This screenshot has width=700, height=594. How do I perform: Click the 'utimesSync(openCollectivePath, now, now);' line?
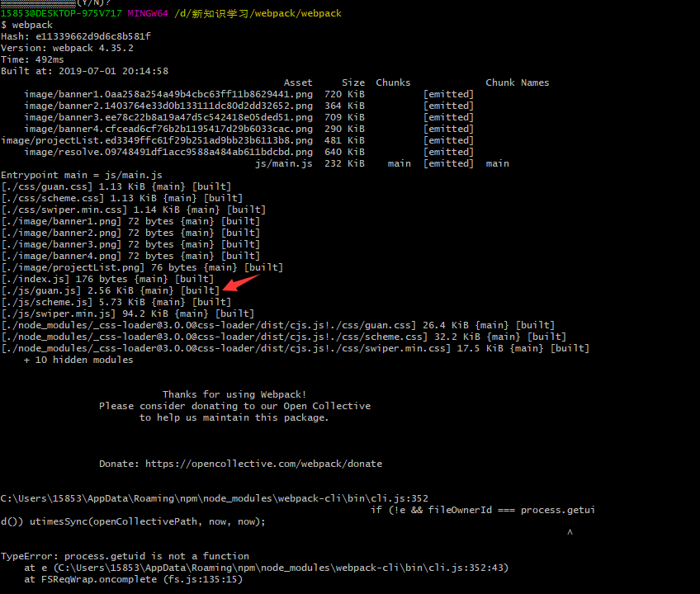(133, 521)
